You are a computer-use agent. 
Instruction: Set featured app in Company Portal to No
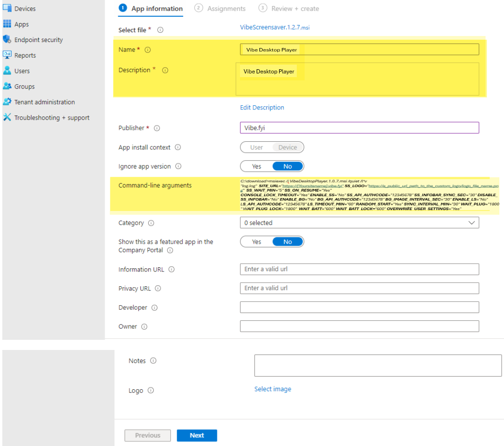click(288, 242)
